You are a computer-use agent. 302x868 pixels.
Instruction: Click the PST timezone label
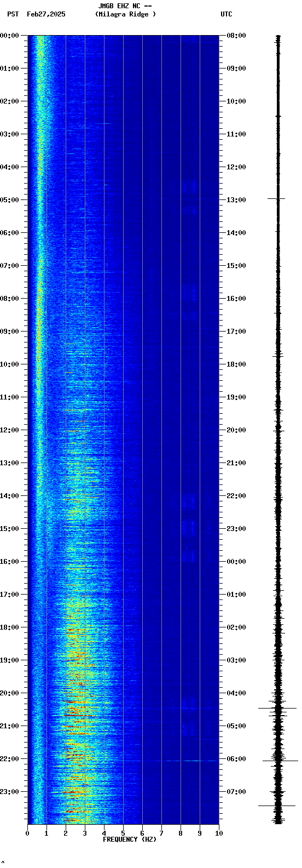click(13, 14)
